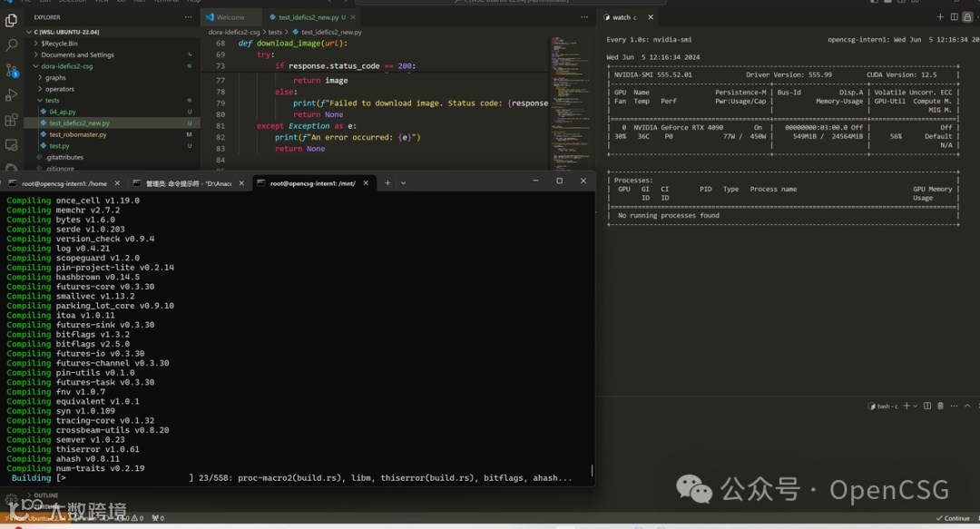
Task: Open launch profile dropdown next to bash plus
Action: click(x=916, y=407)
